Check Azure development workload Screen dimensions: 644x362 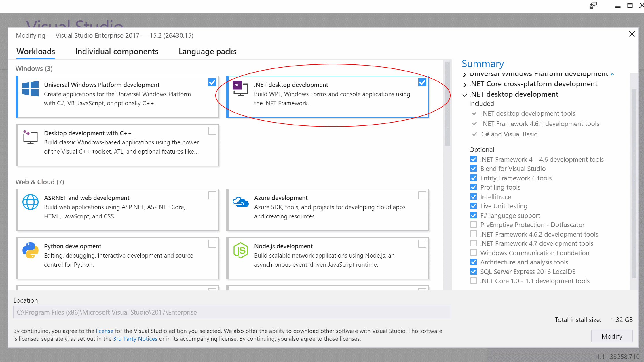point(422,195)
